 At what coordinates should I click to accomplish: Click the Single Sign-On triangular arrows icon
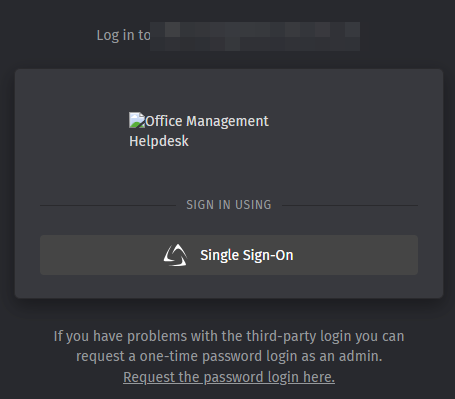click(x=175, y=255)
